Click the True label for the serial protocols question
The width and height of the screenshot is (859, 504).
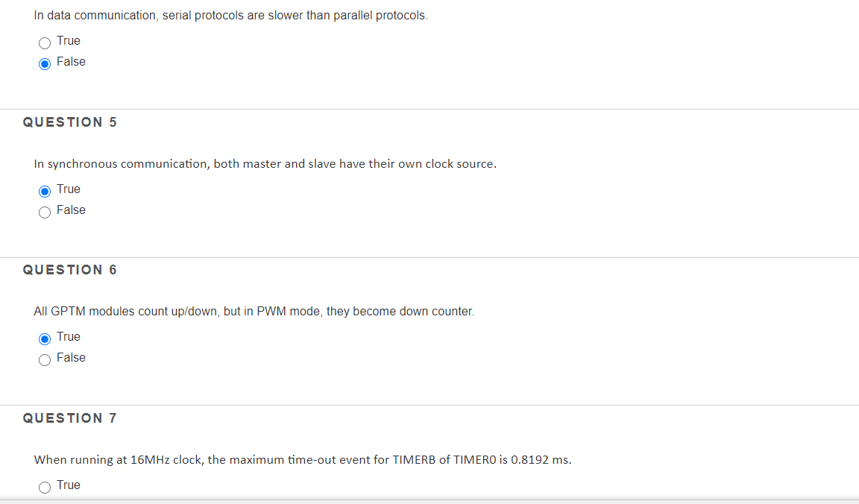coord(69,40)
